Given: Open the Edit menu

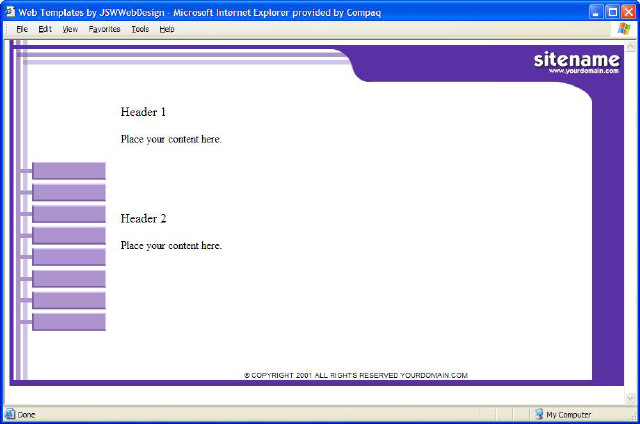Looking at the screenshot, I should pos(45,29).
